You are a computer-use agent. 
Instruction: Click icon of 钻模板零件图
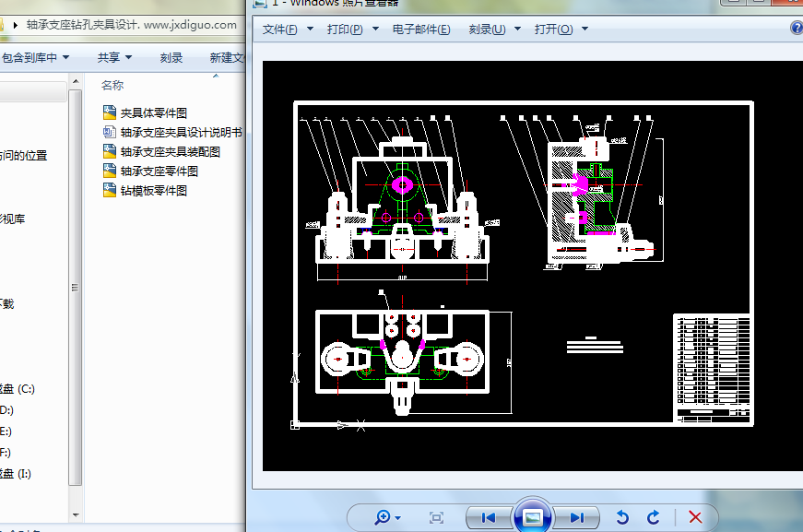click(110, 190)
